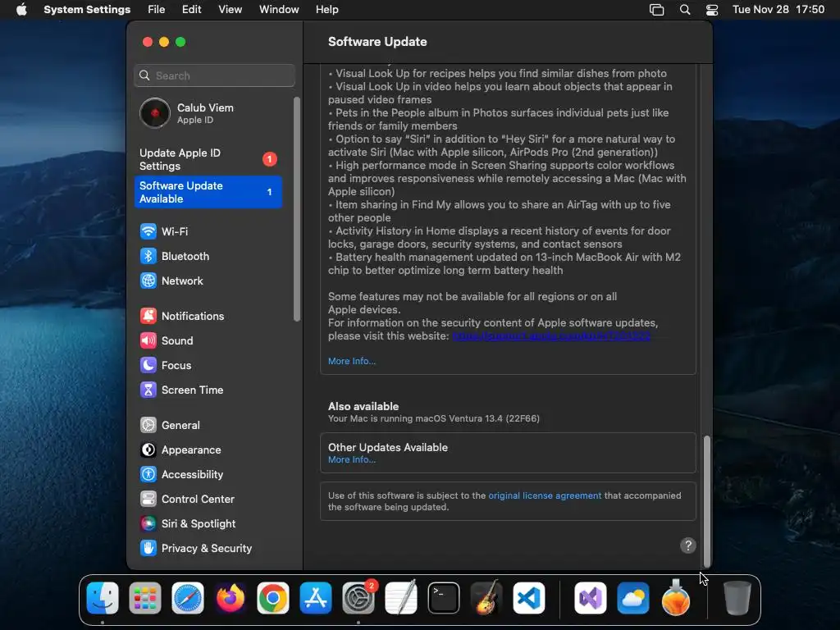Open TextEdit from the Dock

[400, 598]
